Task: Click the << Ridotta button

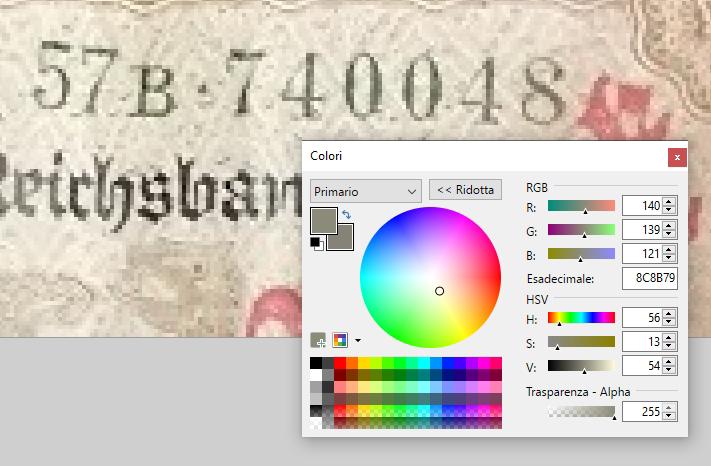Action: click(x=465, y=190)
